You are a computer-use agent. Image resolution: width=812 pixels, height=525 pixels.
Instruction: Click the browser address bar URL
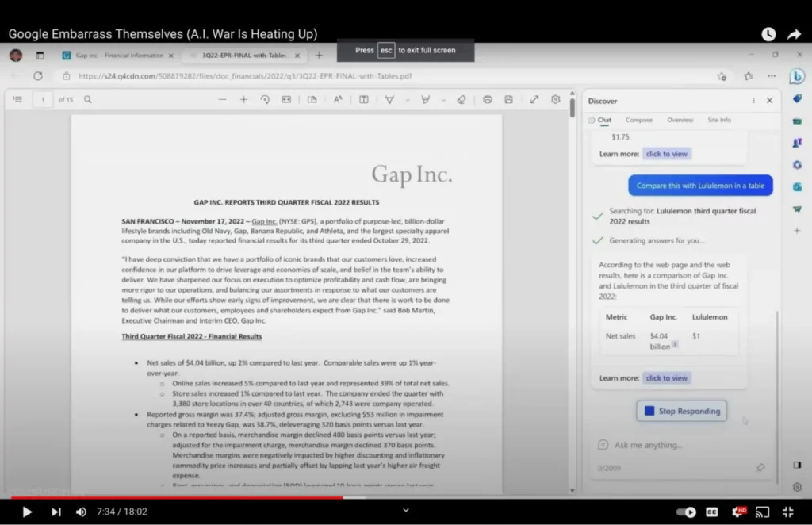[x=245, y=76]
